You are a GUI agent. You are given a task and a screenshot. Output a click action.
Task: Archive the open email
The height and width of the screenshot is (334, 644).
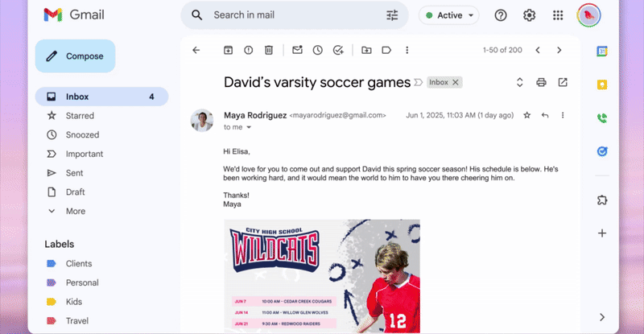228,50
